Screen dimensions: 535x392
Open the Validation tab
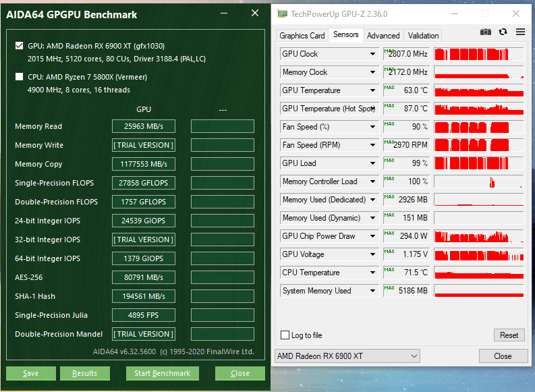tap(423, 36)
